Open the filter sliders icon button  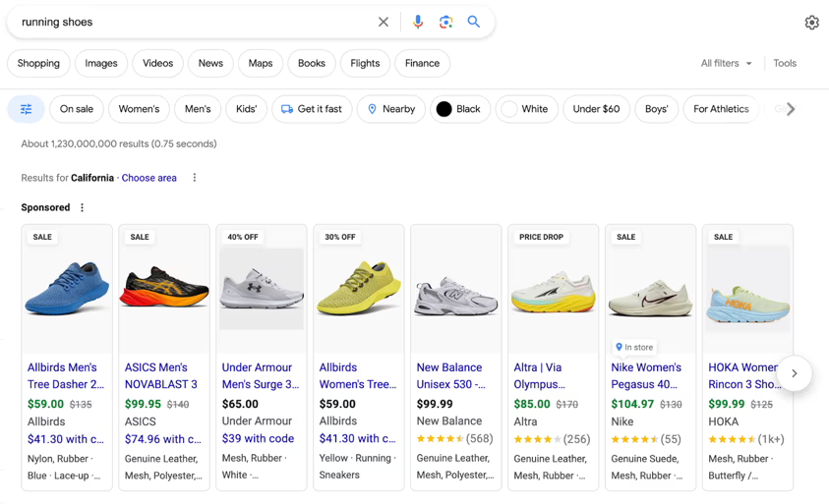(x=27, y=109)
